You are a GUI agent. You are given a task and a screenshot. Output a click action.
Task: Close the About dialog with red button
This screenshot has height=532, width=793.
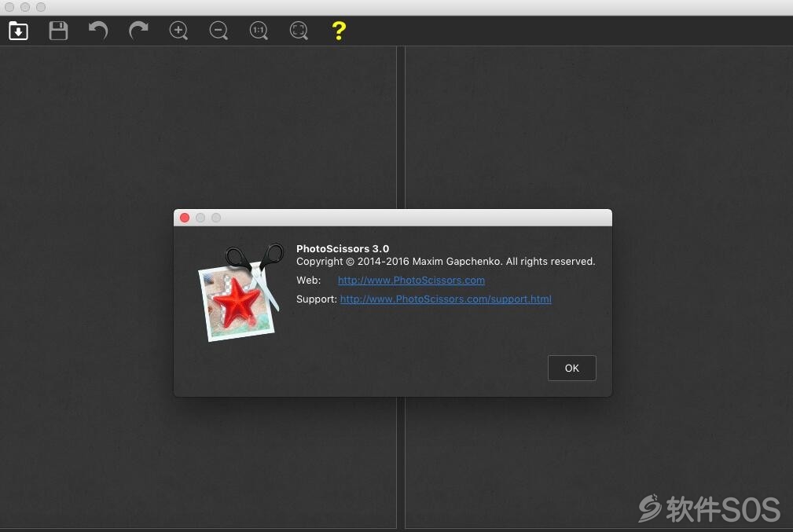pos(185,218)
